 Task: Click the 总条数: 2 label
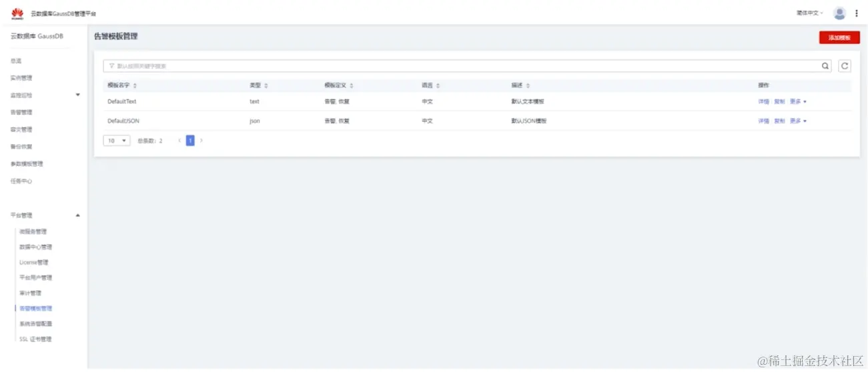coord(150,141)
